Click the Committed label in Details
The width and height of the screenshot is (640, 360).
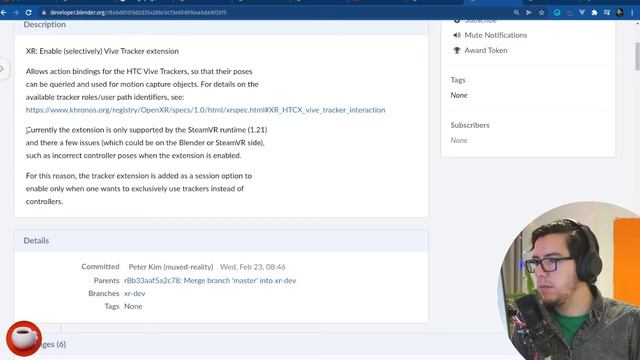[x=100, y=267]
